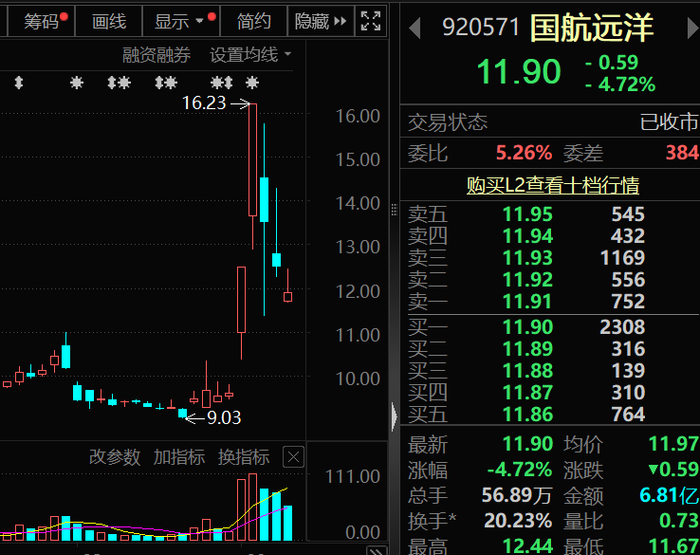Open the 显示 dropdown menu
Screen dimensions: 700x555
click(x=181, y=21)
